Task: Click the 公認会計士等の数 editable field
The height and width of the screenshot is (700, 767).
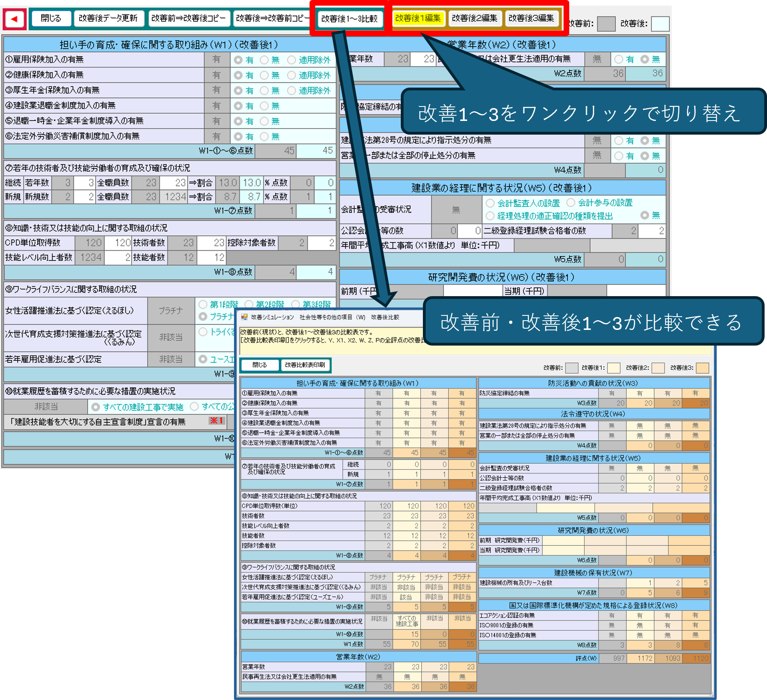Action: coord(470,231)
